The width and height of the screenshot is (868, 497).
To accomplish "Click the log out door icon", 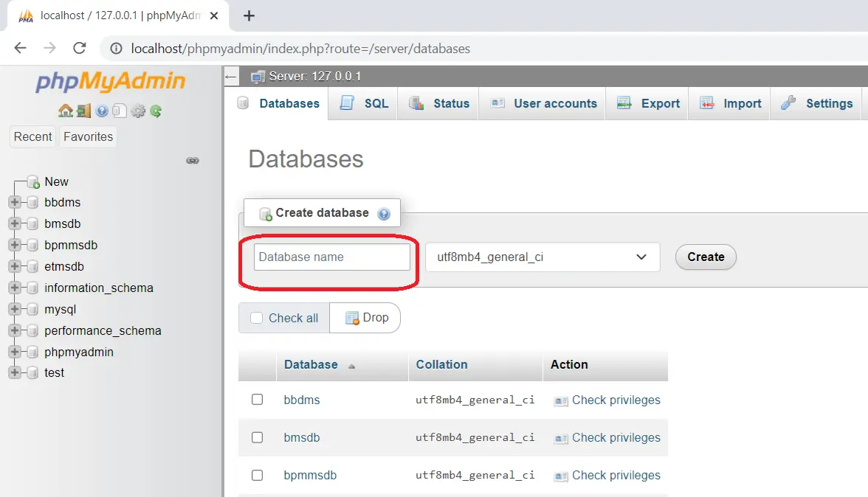I will pos(83,111).
